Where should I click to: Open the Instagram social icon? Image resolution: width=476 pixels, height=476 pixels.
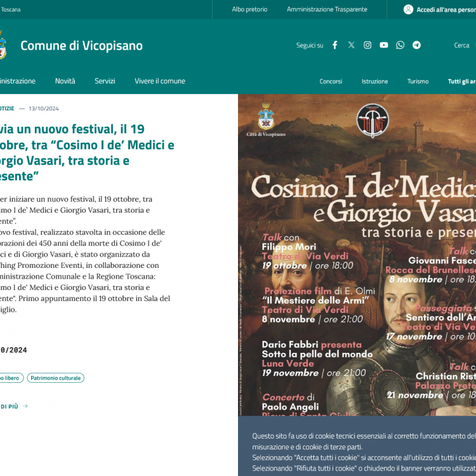tap(367, 45)
